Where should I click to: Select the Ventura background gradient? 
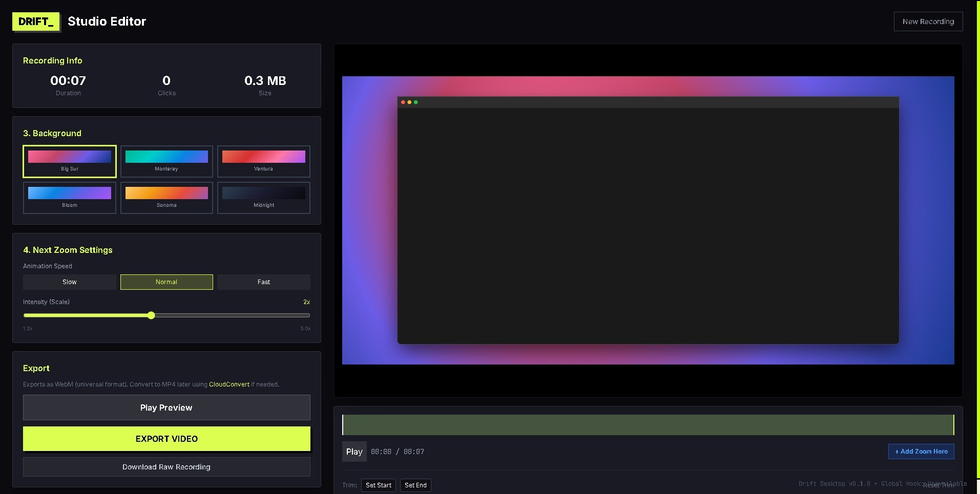click(x=263, y=161)
